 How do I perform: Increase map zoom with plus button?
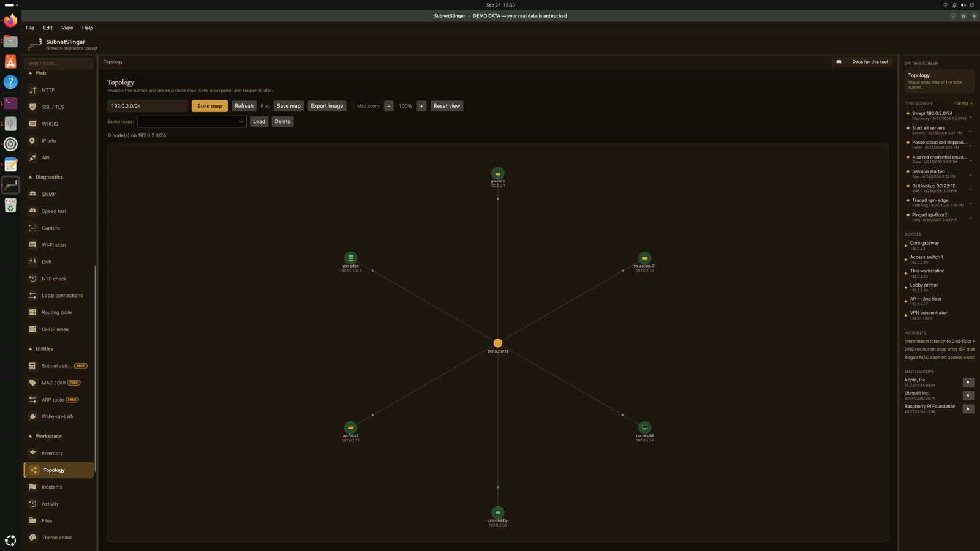click(x=421, y=106)
